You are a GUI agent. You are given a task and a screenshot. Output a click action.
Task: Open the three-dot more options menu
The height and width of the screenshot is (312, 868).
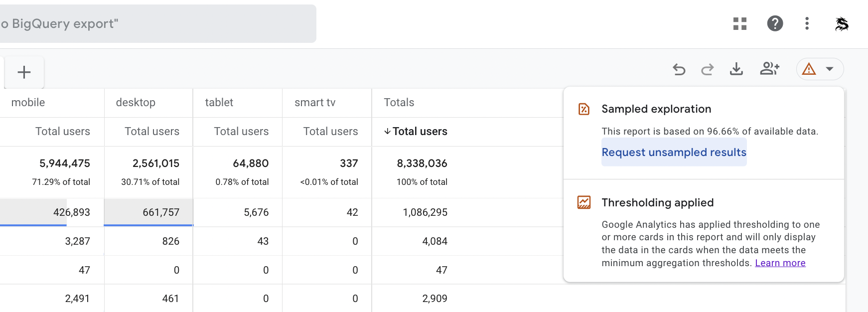tap(807, 23)
